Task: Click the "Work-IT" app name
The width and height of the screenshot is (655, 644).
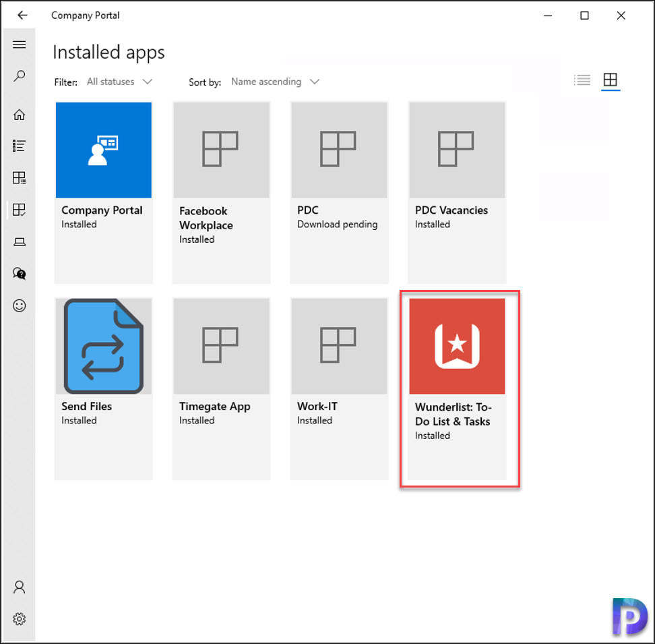Action: [317, 406]
